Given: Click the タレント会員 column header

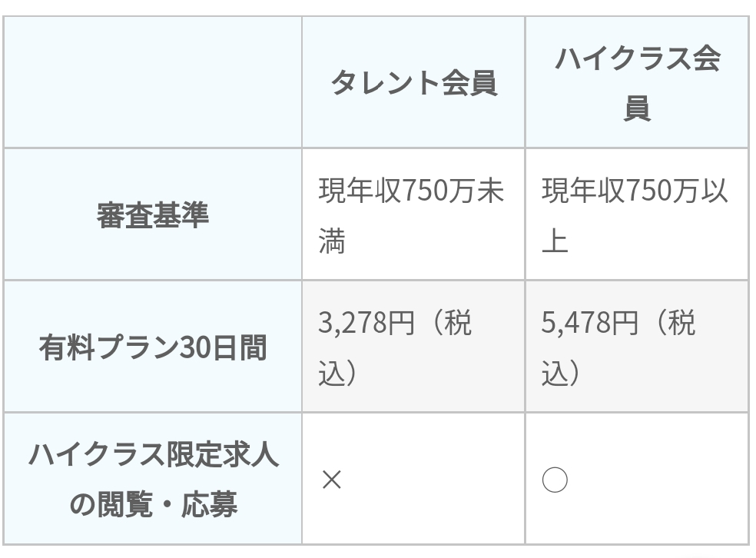Looking at the screenshot, I should (413, 82).
